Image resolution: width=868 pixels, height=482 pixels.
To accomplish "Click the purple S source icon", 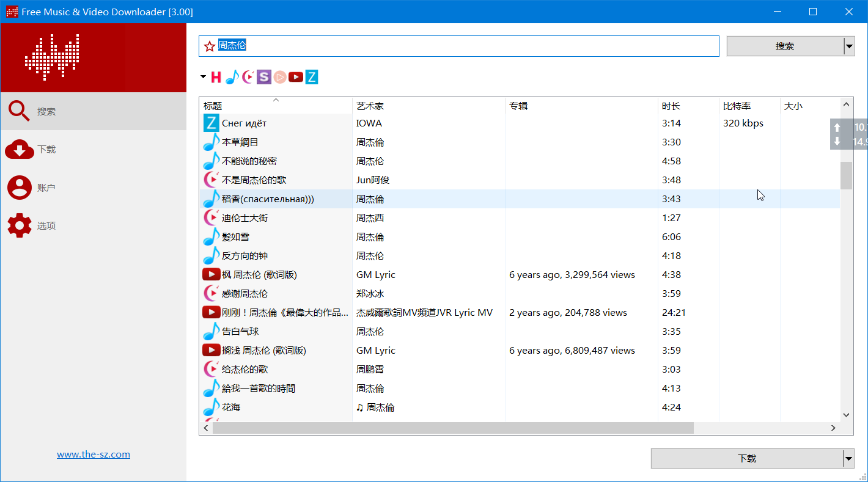I will point(263,77).
